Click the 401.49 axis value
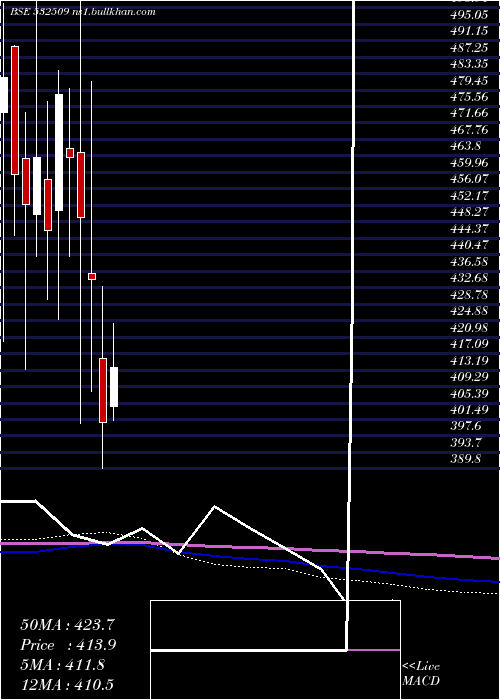The height and width of the screenshot is (700, 500). pyautogui.click(x=469, y=410)
